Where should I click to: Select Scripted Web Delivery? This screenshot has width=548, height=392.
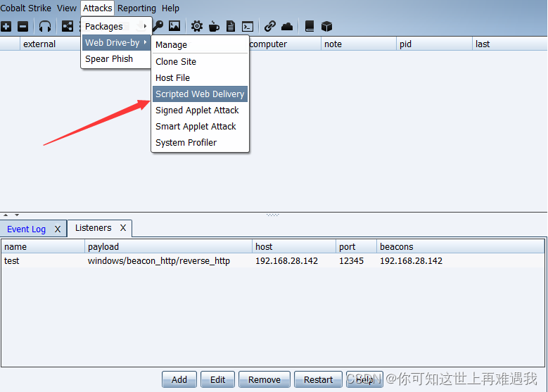click(200, 94)
